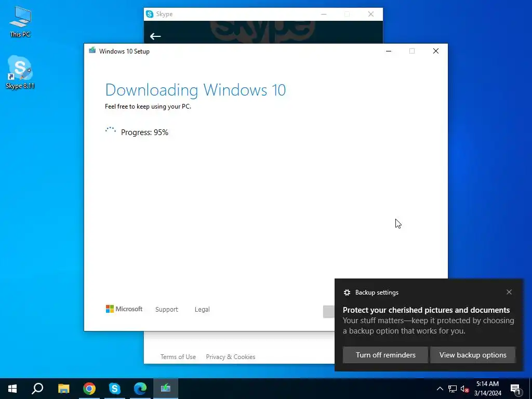Launch File Explorer from taskbar
Viewport: 532px width, 399px height.
(x=63, y=389)
